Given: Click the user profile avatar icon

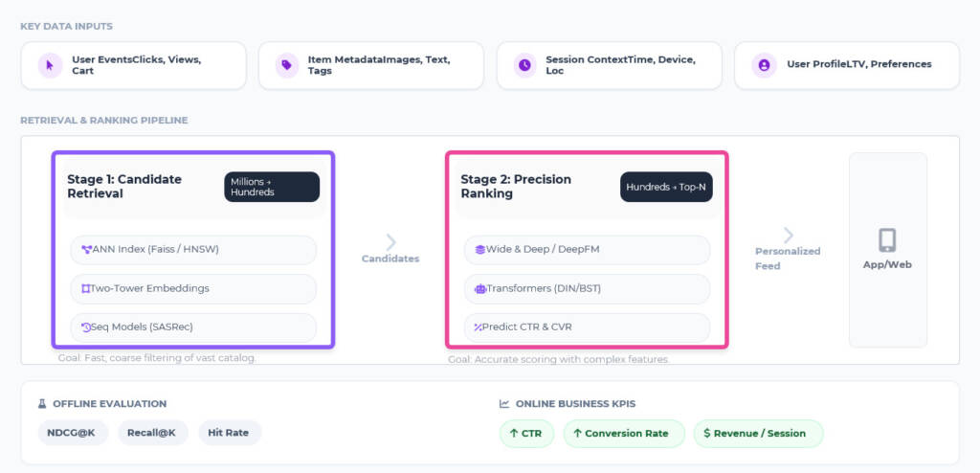Looking at the screenshot, I should click(x=764, y=65).
